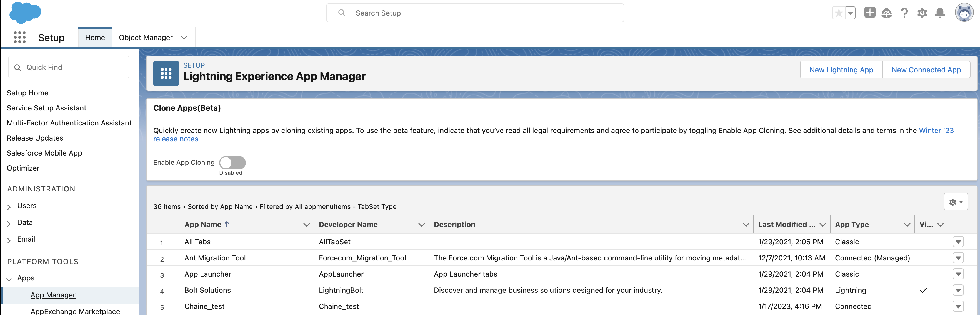980x315 pixels.
Task: Collapse the Apps tree section
Action: tap(9, 279)
